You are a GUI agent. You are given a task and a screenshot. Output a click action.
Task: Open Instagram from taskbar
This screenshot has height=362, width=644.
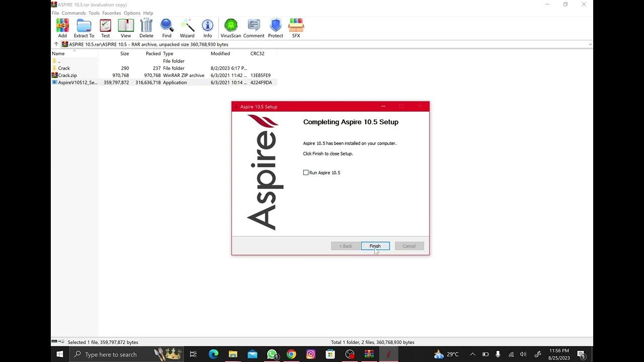point(311,354)
